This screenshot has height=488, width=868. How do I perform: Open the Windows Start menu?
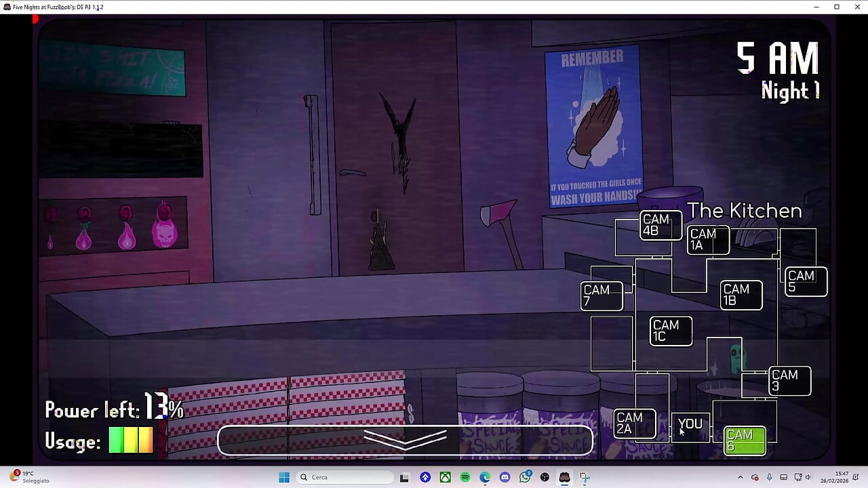(x=284, y=477)
